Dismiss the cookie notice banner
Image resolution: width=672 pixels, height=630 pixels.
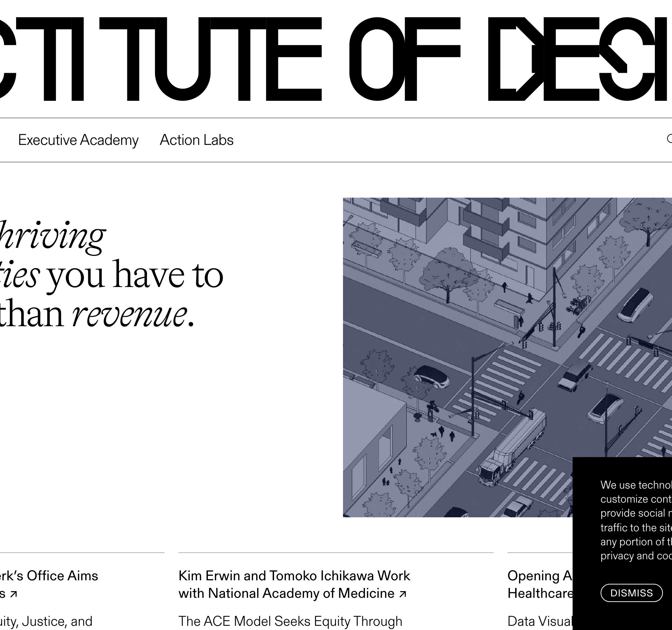point(631,593)
